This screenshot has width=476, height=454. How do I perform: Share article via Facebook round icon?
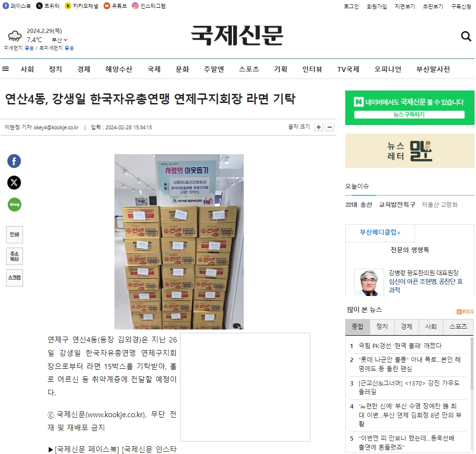click(14, 161)
